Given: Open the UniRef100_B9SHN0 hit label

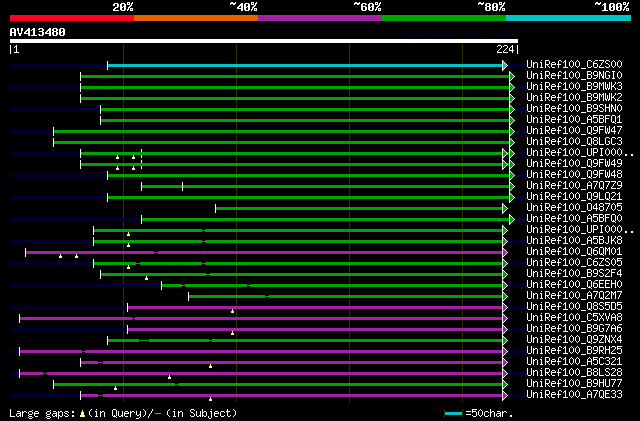Looking at the screenshot, I should (x=574, y=108).
